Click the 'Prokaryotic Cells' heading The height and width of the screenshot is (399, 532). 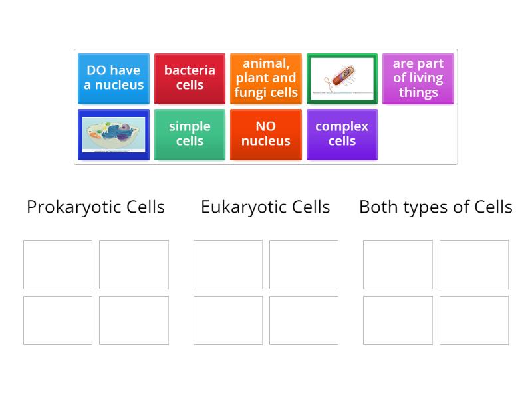tap(95, 207)
